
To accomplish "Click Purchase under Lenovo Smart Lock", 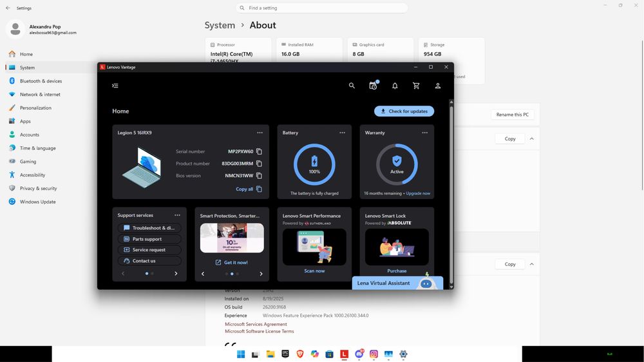I will pyautogui.click(x=397, y=271).
